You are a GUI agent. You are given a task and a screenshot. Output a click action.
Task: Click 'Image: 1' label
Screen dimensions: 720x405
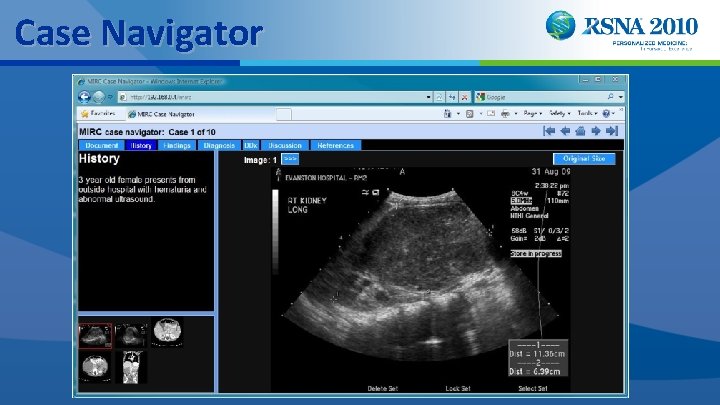[x=260, y=160]
